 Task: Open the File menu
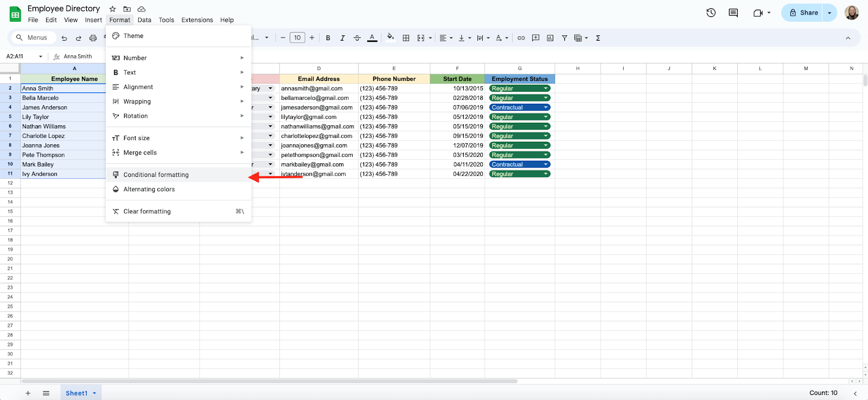point(33,20)
